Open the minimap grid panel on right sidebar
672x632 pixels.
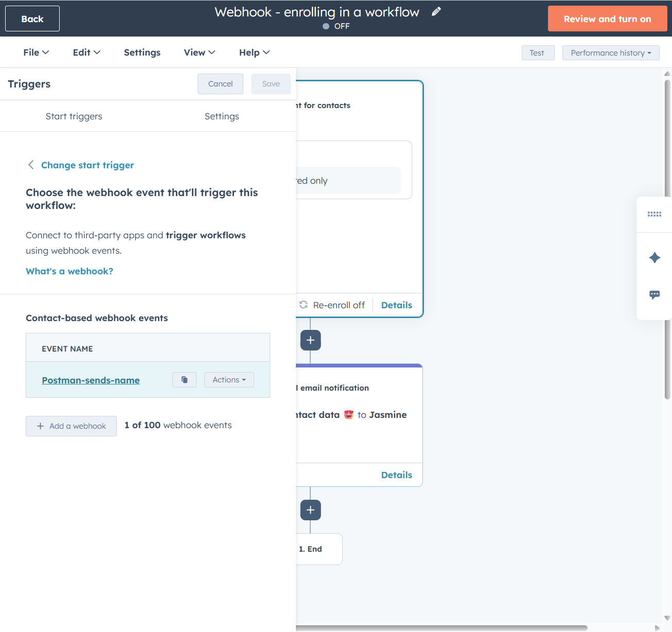click(654, 214)
